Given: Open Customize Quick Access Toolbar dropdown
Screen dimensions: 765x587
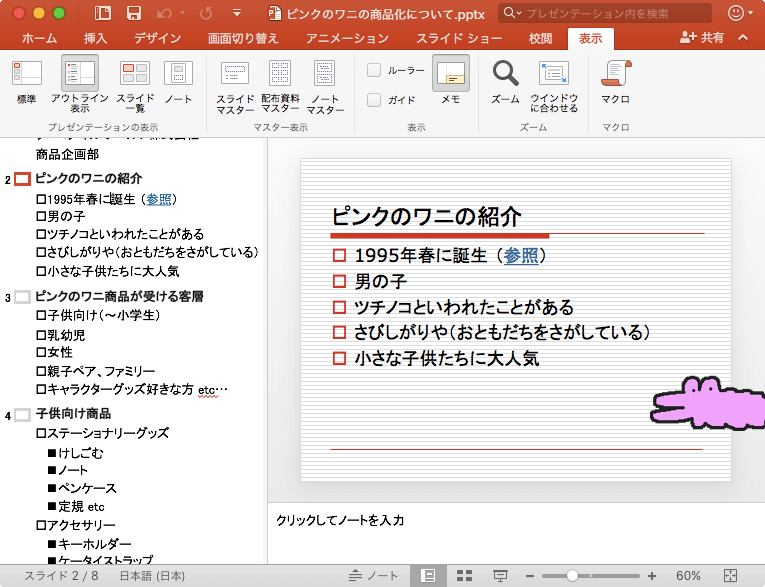Looking at the screenshot, I should point(237,13).
